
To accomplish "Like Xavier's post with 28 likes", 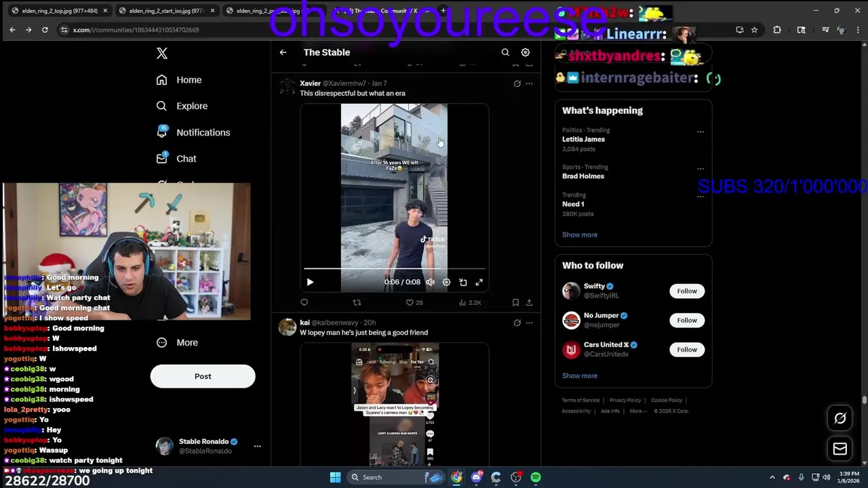I will pos(414,302).
